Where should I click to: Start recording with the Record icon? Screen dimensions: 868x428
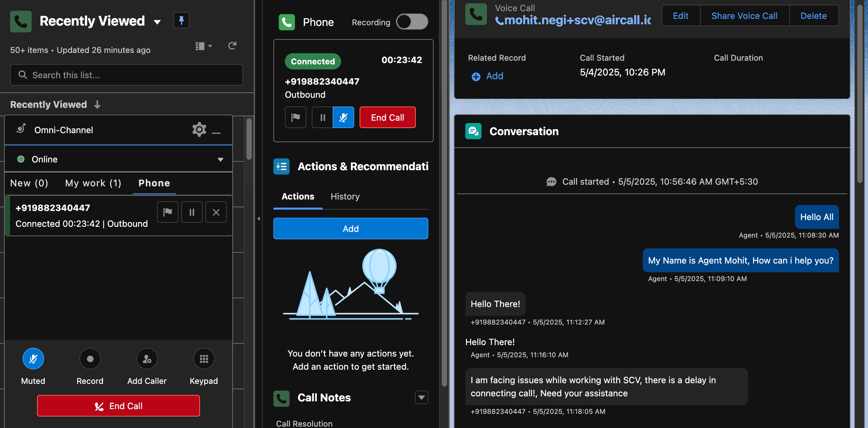(90, 359)
